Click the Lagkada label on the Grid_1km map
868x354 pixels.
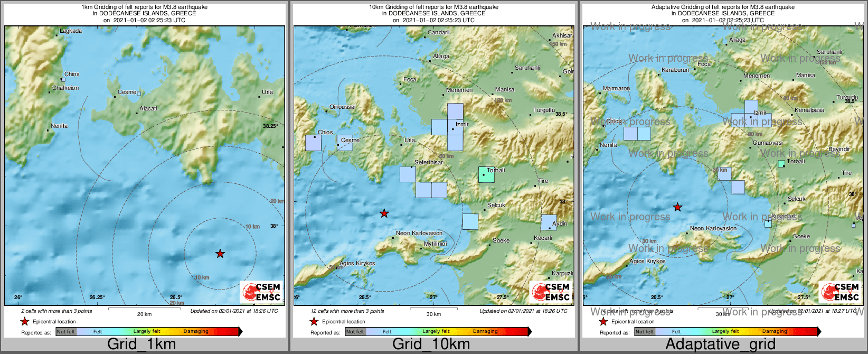click(71, 31)
